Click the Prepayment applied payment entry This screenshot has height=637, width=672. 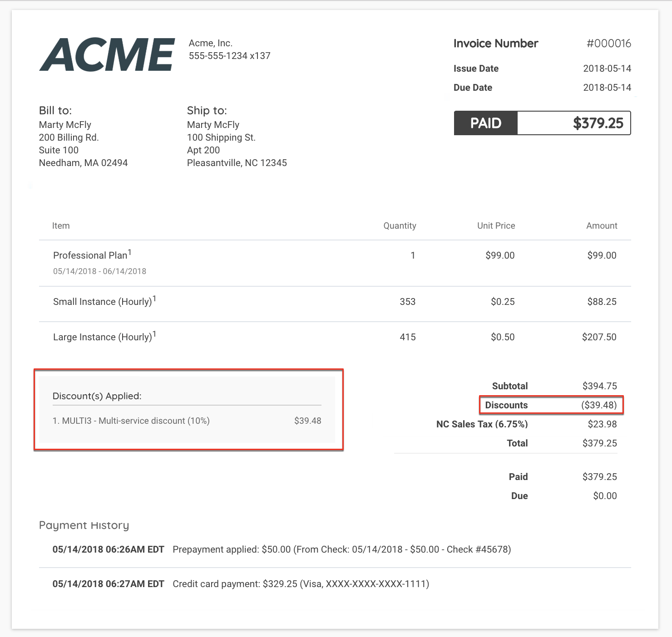pos(341,549)
